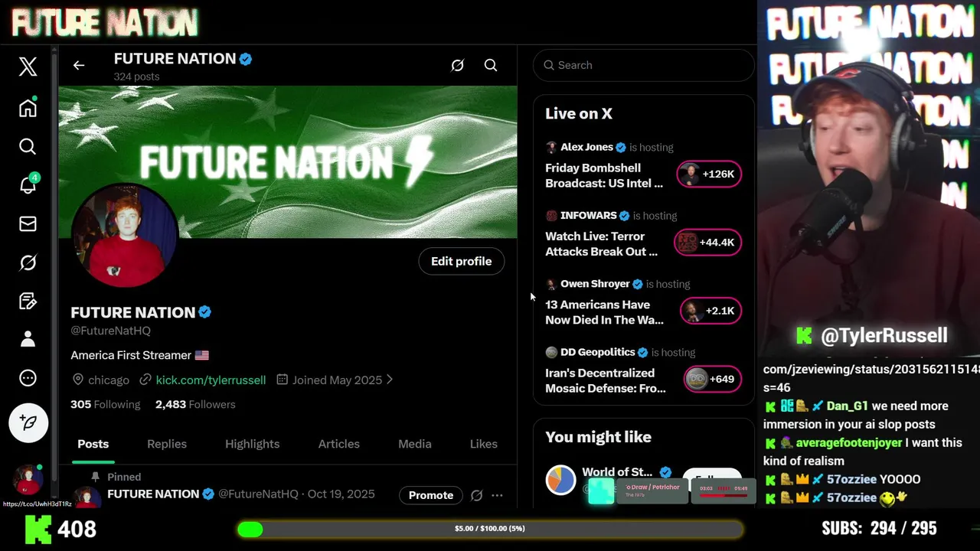This screenshot has width=980, height=551.
Task: Click chat user Dan_G1
Action: 847,406
